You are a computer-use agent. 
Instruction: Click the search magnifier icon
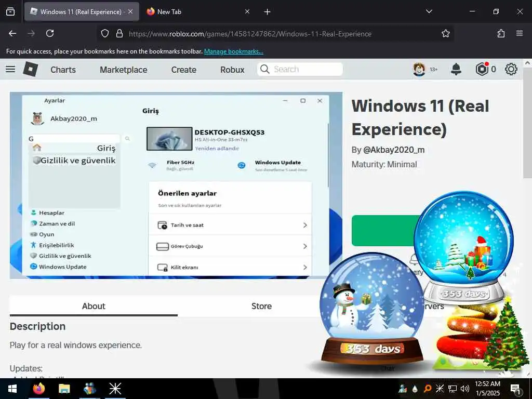tap(264, 69)
